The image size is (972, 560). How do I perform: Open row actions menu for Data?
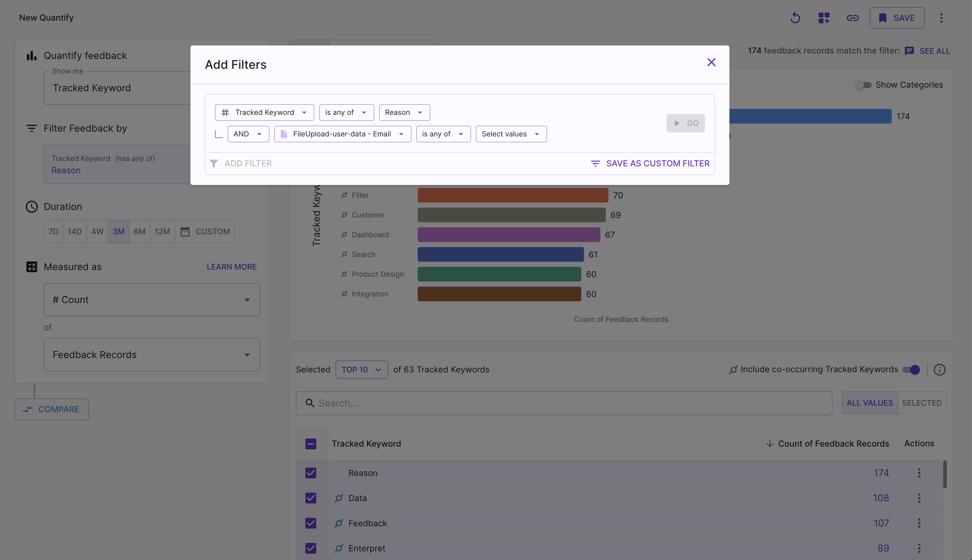pyautogui.click(x=919, y=498)
